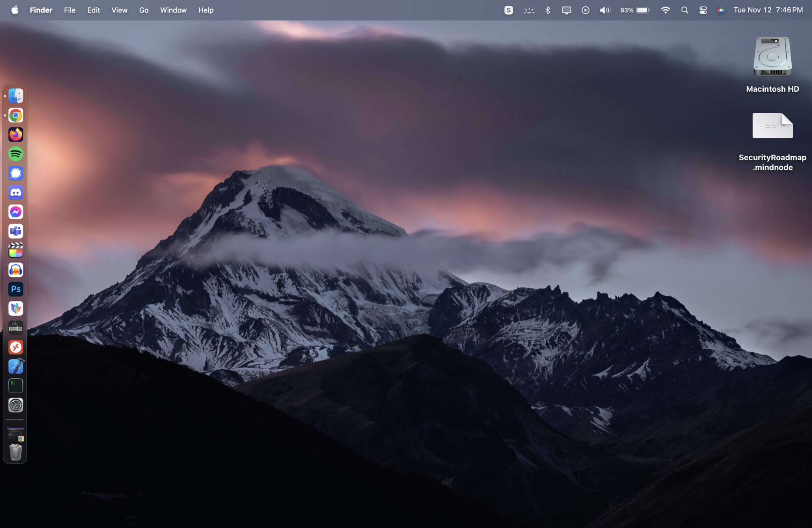
Task: Click the date and time clock
Action: [768, 10]
